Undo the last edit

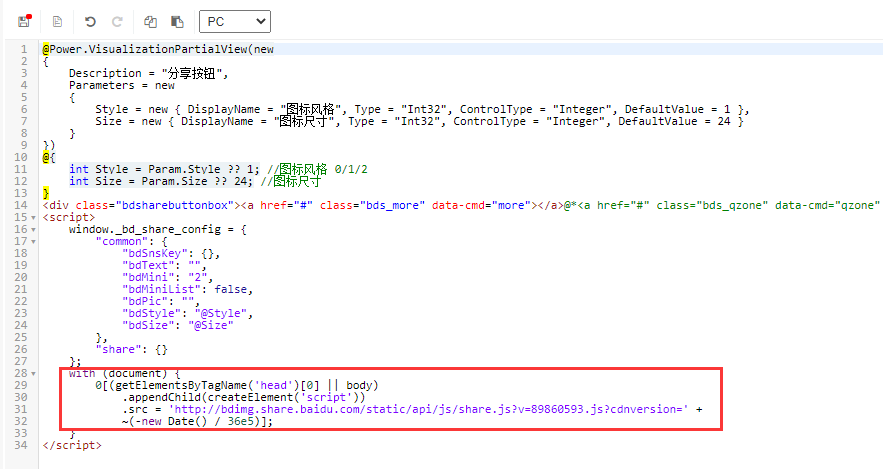coord(91,21)
